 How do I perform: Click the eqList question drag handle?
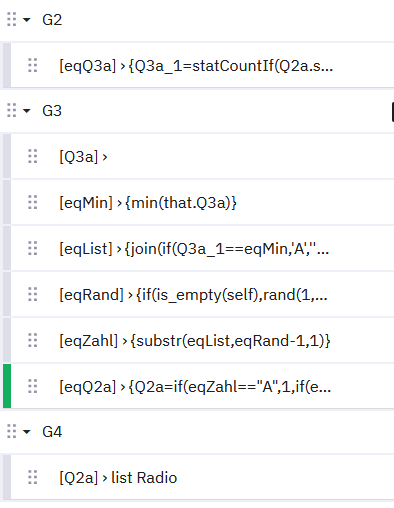pos(32,248)
